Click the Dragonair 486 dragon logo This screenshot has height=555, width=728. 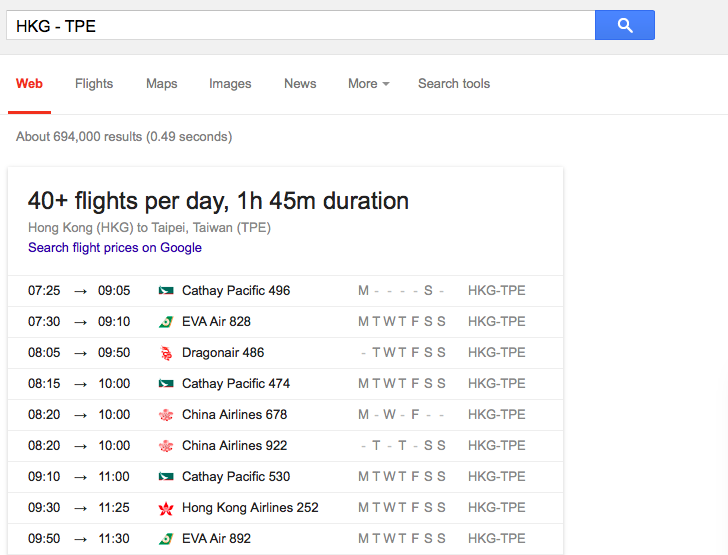pyautogui.click(x=166, y=353)
